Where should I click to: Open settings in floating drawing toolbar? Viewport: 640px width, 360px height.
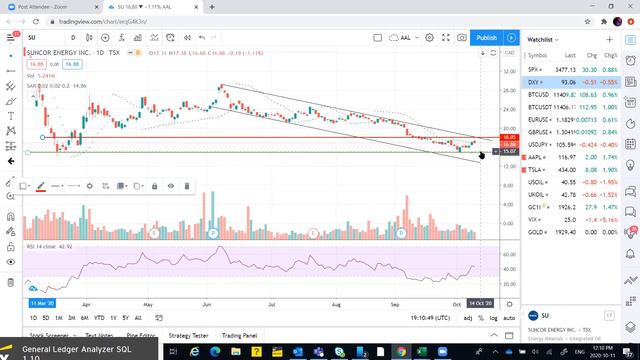[x=89, y=186]
